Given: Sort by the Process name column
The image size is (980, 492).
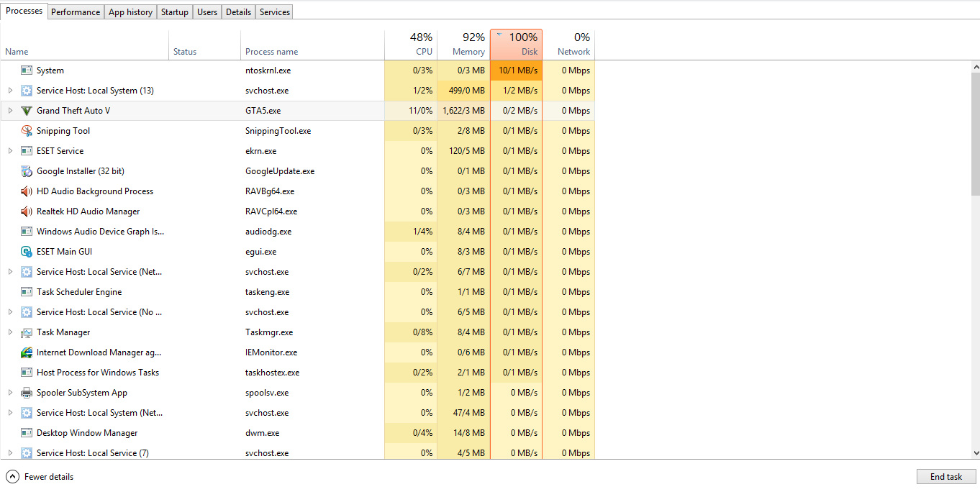Looking at the screenshot, I should 312,45.
